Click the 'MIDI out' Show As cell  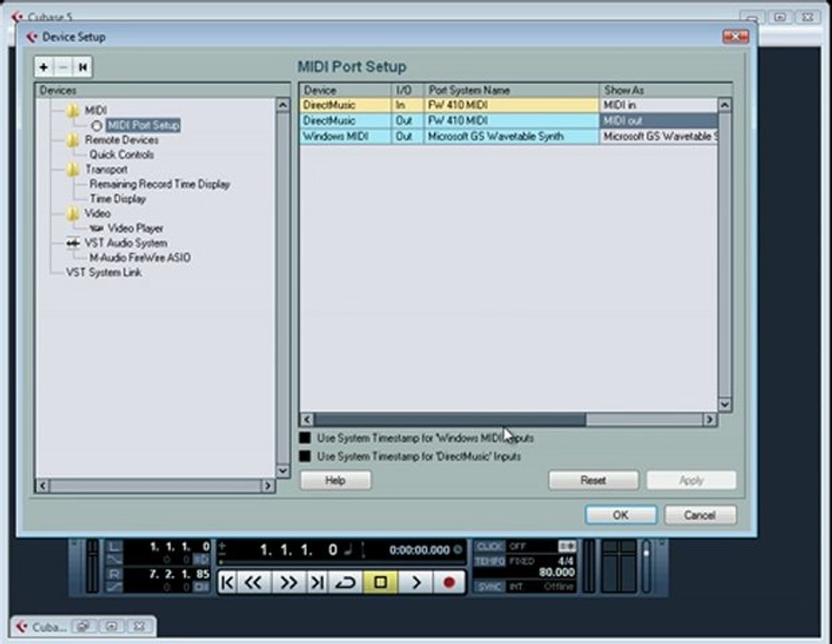coord(658,121)
